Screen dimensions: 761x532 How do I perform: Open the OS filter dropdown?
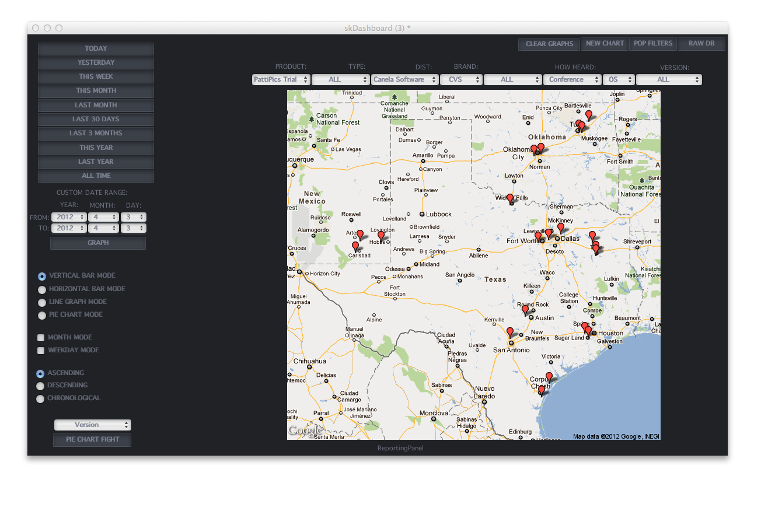point(619,79)
